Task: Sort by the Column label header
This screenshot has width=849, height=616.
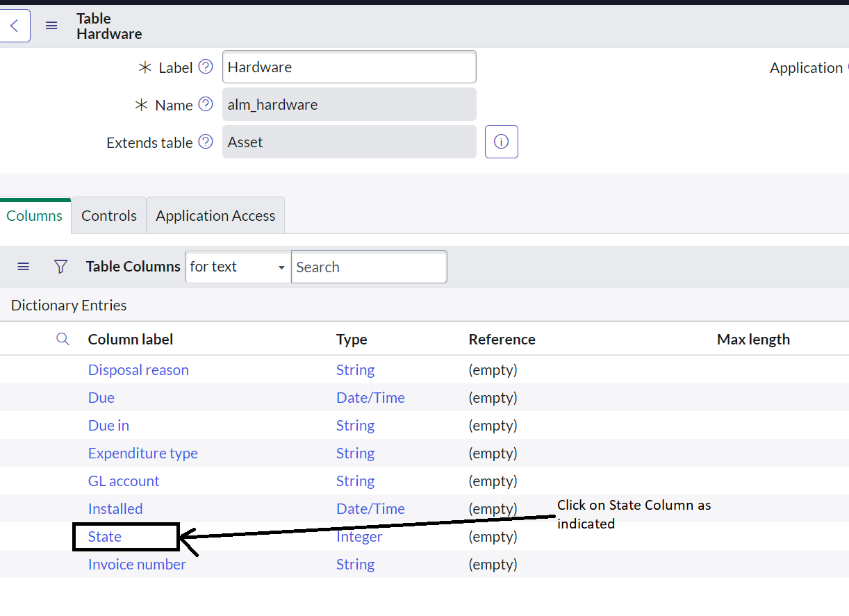Action: [131, 340]
